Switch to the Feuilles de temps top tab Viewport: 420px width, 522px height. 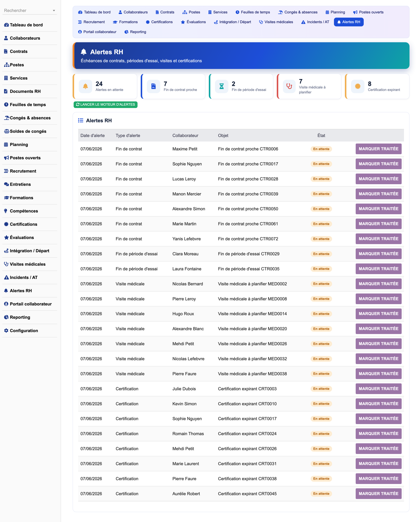[253, 12]
